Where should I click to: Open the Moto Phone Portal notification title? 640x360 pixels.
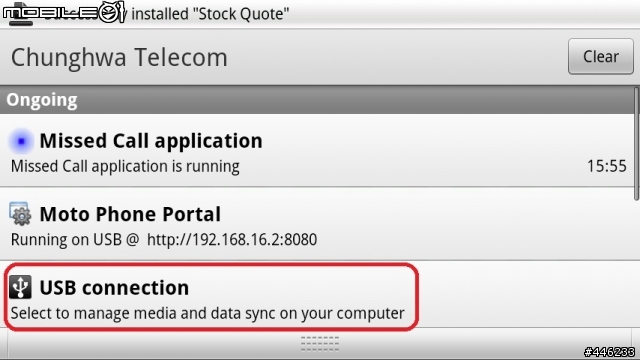130,214
